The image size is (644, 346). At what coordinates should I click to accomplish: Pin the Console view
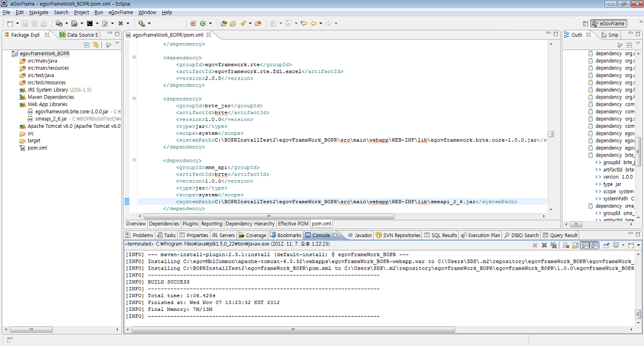click(606, 245)
